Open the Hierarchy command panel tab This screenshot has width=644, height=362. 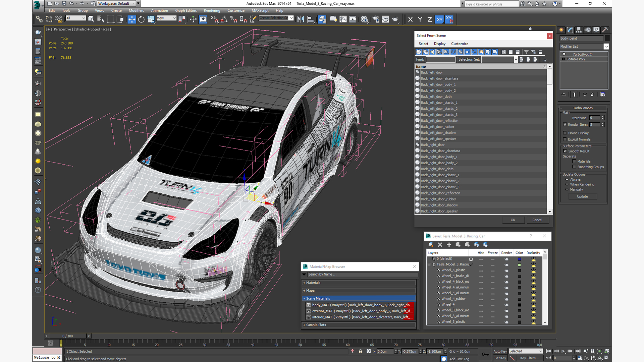point(579,30)
